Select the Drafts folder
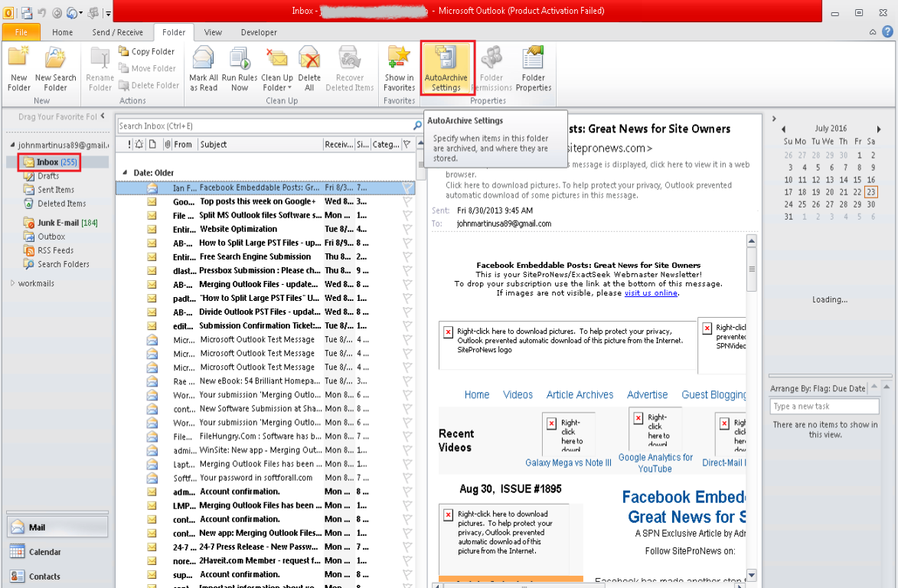898x588 pixels. (48, 176)
